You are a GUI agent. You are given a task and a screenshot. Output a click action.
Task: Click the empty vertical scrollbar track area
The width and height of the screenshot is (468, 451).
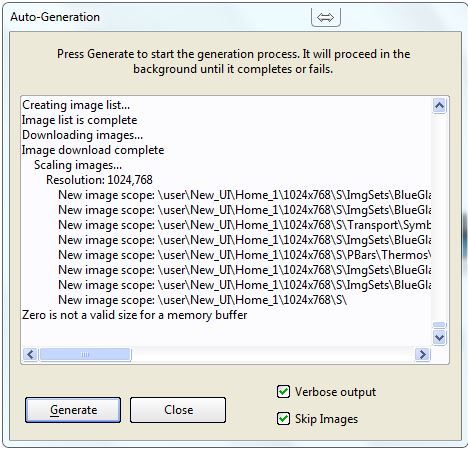coord(439,217)
